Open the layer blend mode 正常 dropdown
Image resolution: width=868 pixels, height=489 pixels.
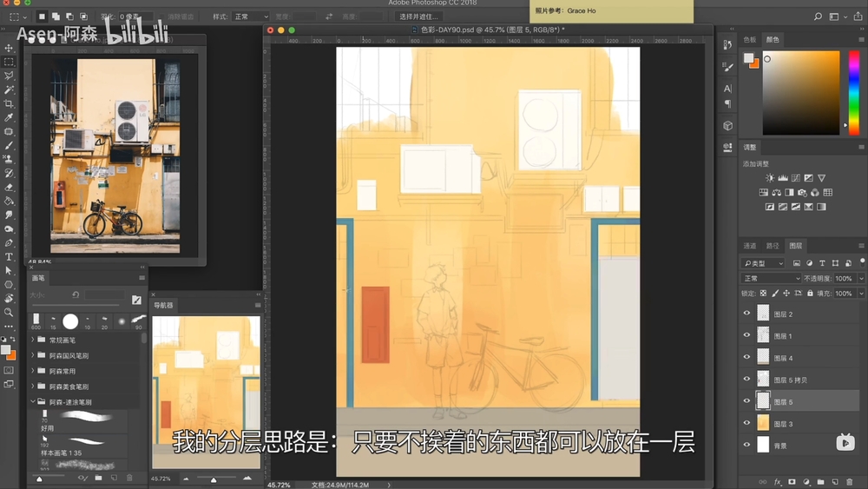pos(769,278)
